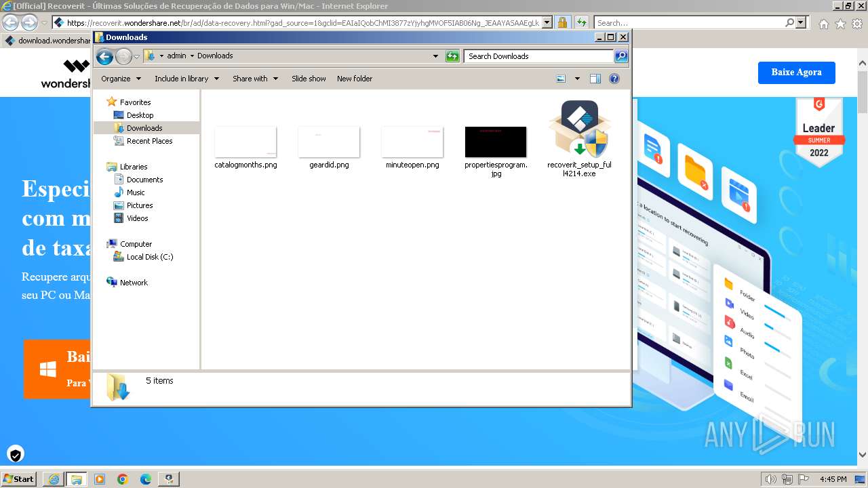Open IE Favorites star icon

[840, 24]
